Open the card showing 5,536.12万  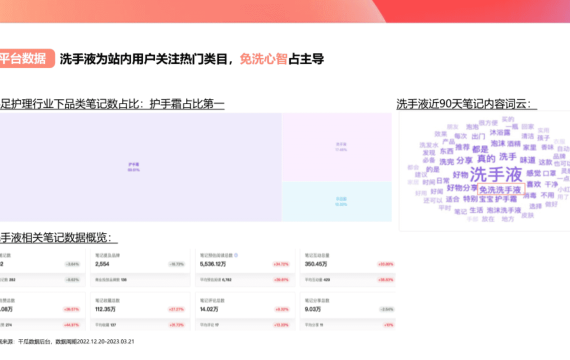pos(245,268)
